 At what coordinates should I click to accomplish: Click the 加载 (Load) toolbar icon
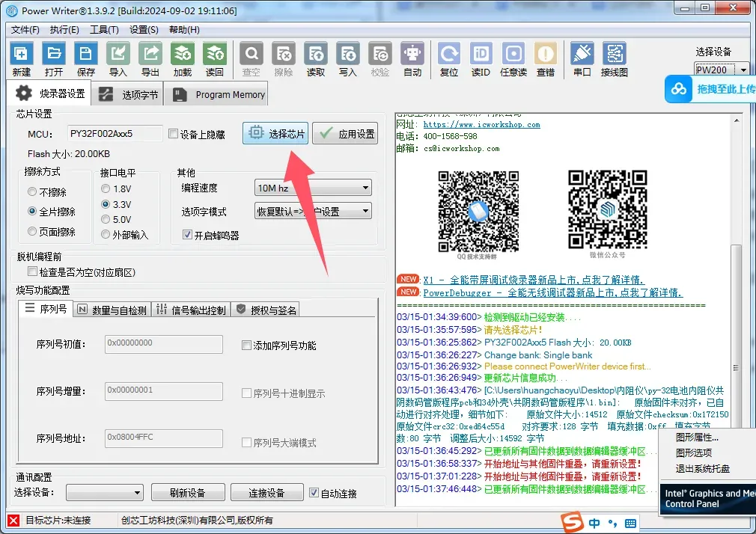(x=183, y=59)
